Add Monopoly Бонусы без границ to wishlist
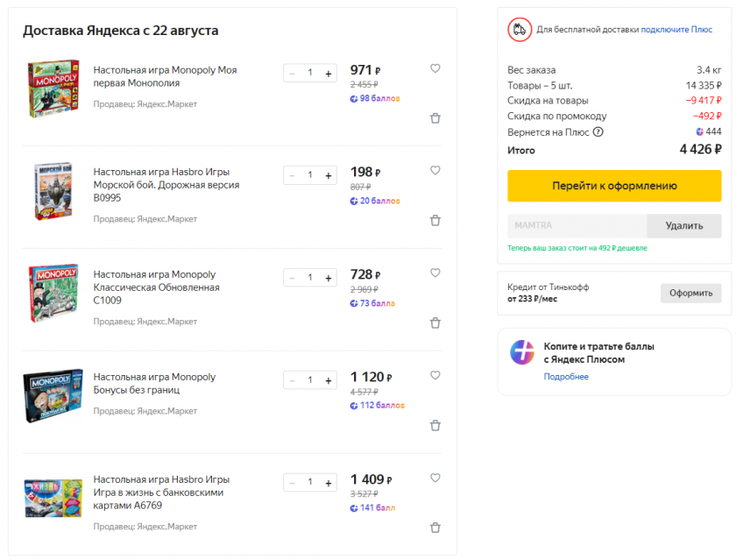This screenshot has width=743, height=560. 435,375
